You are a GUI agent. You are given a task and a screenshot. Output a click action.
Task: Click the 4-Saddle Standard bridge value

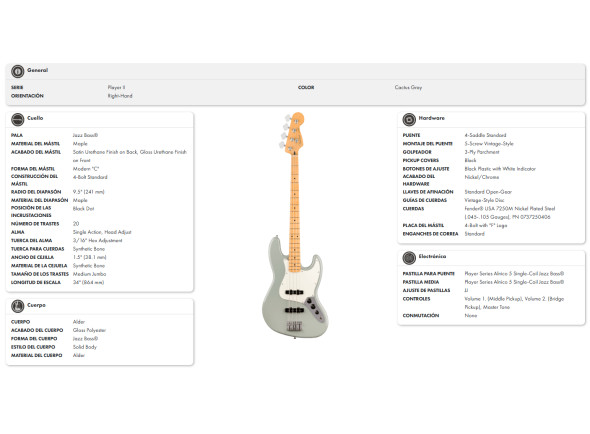[485, 135]
